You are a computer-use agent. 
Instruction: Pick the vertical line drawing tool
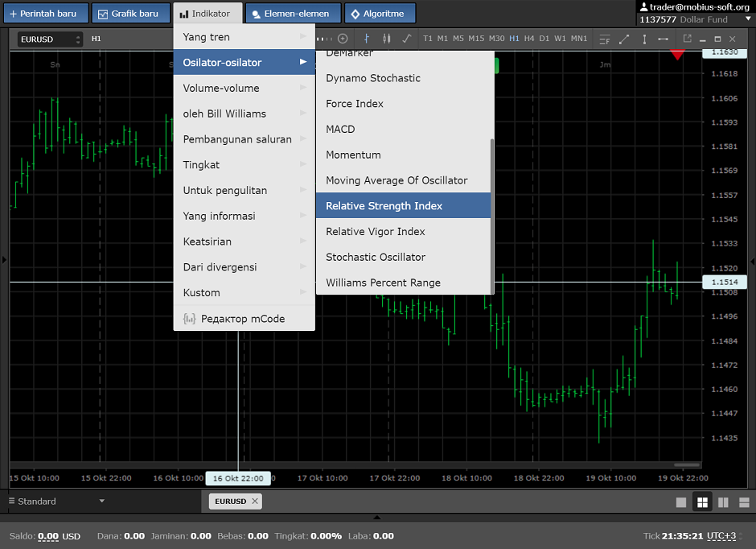click(644, 39)
